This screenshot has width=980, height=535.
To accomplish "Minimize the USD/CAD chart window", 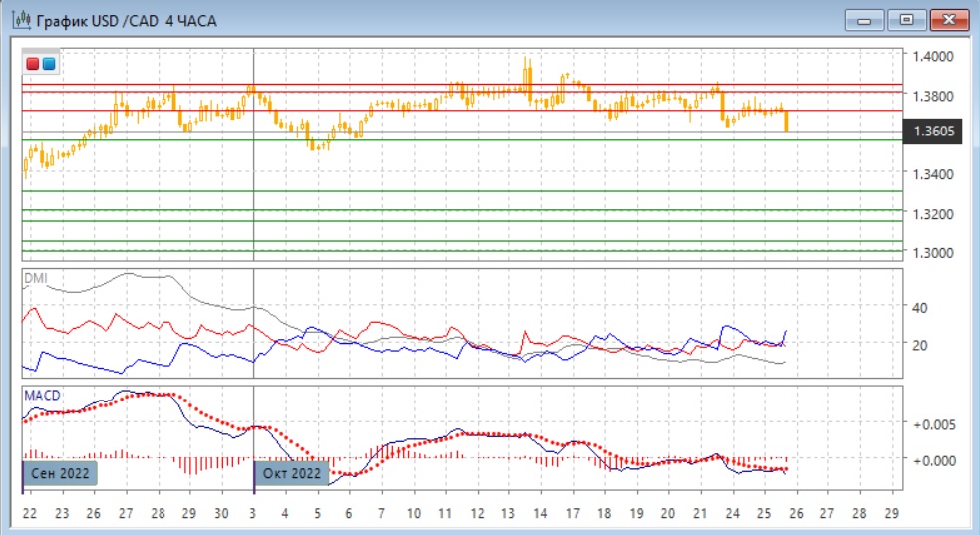I will pos(865,20).
